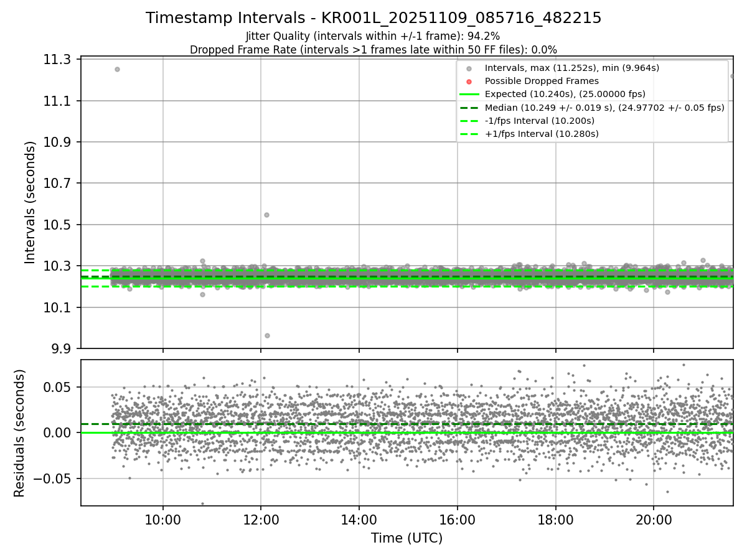
Task: Click legend entry 'Intervals, max (11.252s), min (9.964s)'
Action: click(571, 68)
